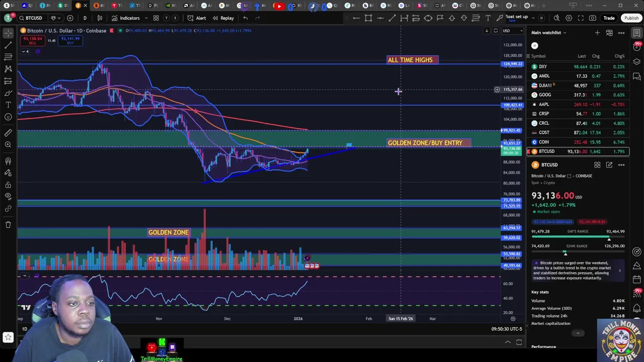Select arrow down mark in floating toolbar
Screen dimensions: 644x362
pos(464,18)
